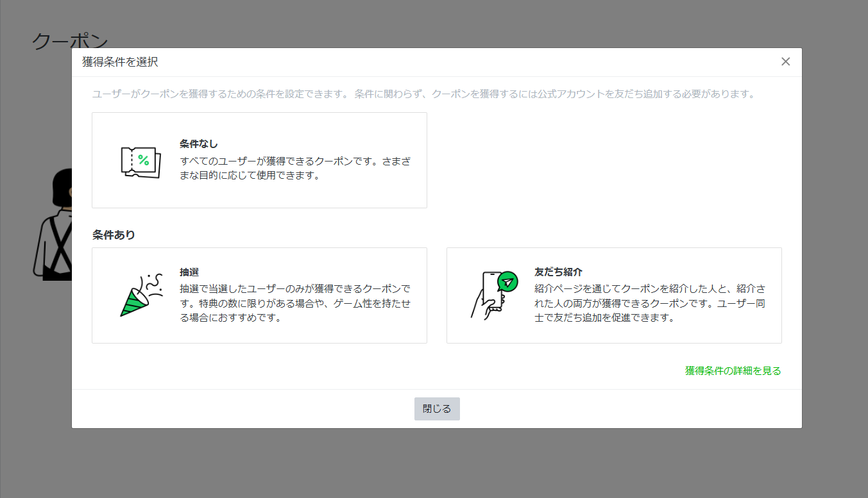Choose the 抽選 condition title
The width and height of the screenshot is (868, 498).
pyautogui.click(x=189, y=272)
